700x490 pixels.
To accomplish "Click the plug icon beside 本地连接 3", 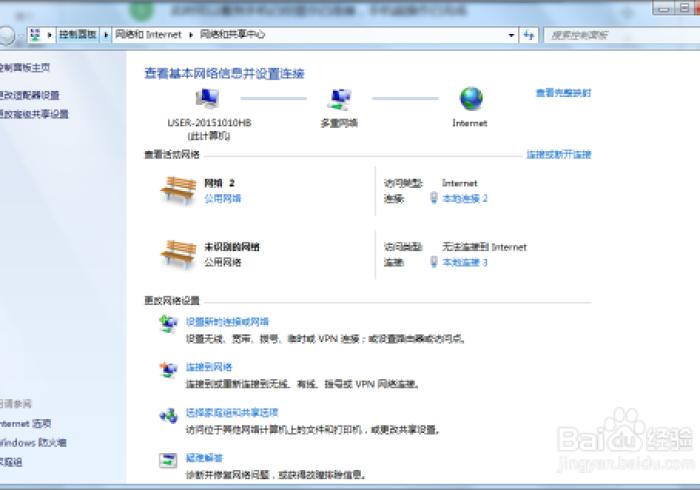I will tap(433, 262).
